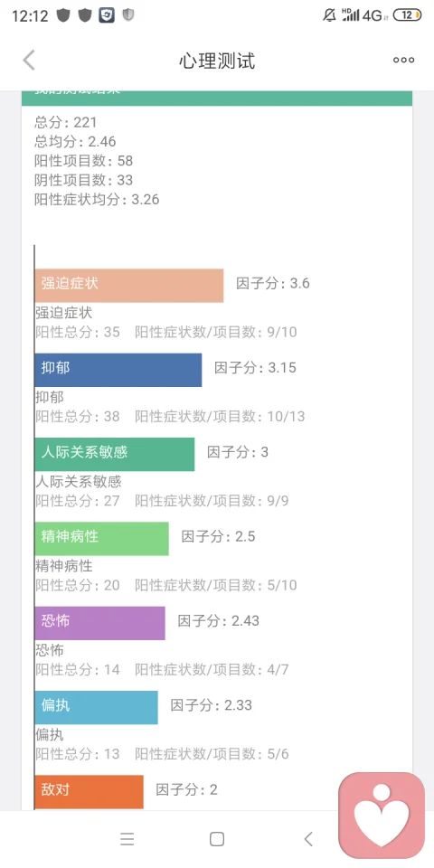This screenshot has height=868, width=434.
Task: Tap the muted bell notification icon
Action: coord(329,15)
